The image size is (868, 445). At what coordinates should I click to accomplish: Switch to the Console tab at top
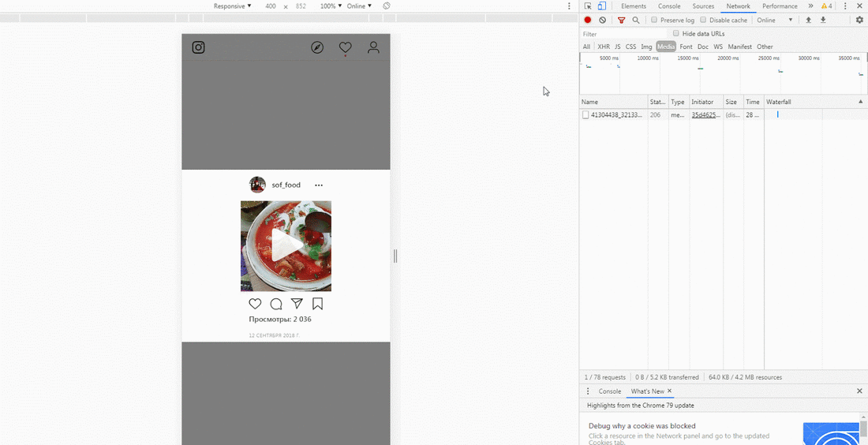(x=669, y=6)
